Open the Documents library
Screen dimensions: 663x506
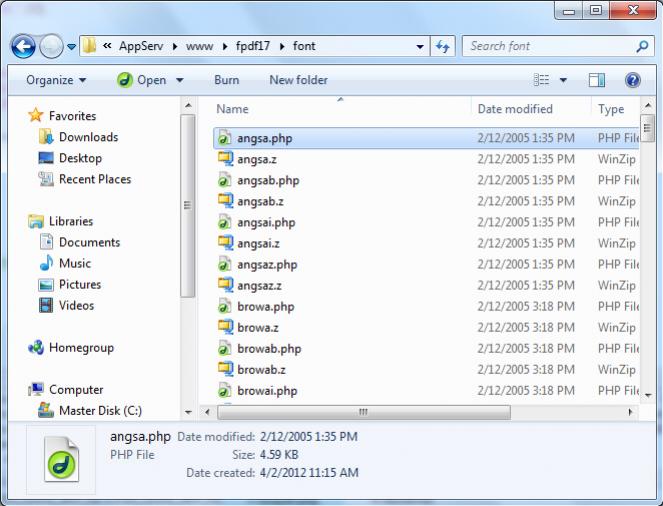pyautogui.click(x=90, y=242)
